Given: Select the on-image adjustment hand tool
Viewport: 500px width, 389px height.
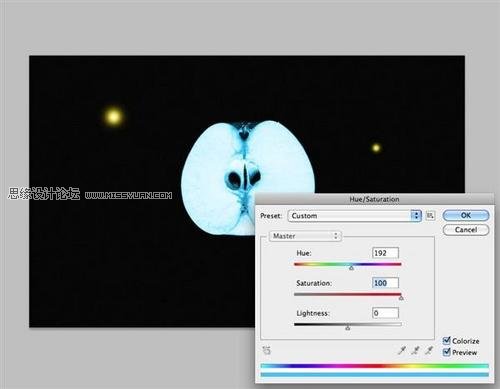Looking at the screenshot, I should (267, 350).
